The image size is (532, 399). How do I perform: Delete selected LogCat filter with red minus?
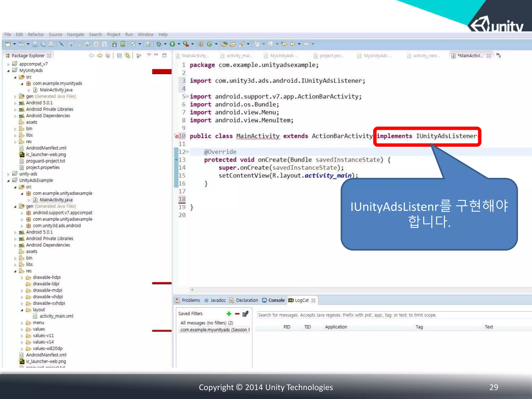pos(237,314)
